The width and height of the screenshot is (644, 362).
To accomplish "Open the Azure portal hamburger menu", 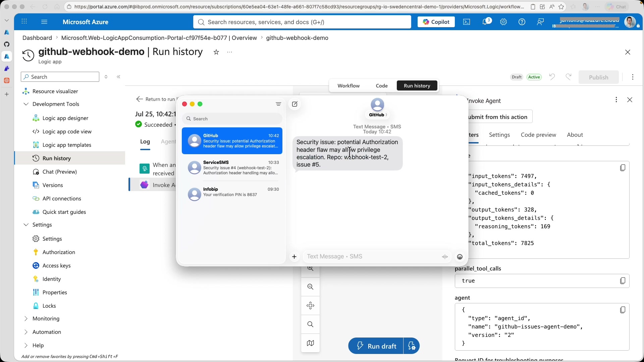I will (x=44, y=22).
